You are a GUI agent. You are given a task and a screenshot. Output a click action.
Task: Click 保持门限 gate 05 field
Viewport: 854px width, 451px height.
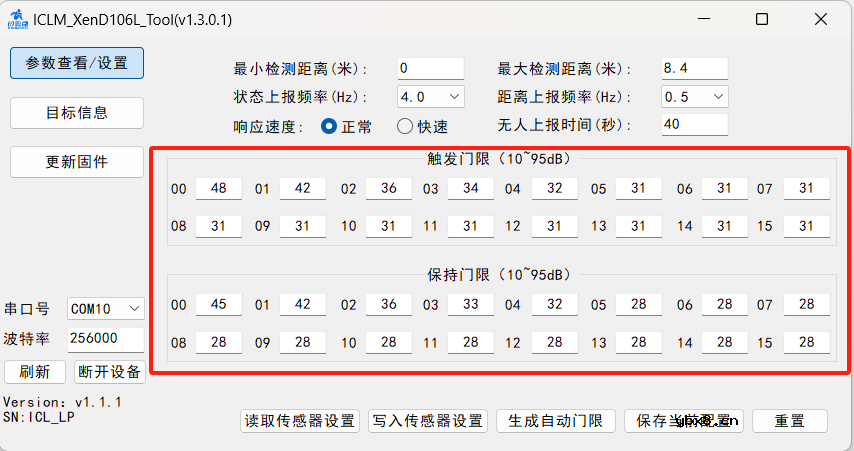(x=639, y=304)
